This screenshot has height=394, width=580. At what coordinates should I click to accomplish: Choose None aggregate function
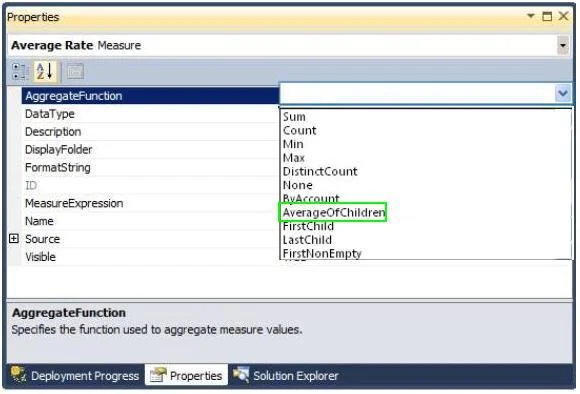tap(298, 185)
